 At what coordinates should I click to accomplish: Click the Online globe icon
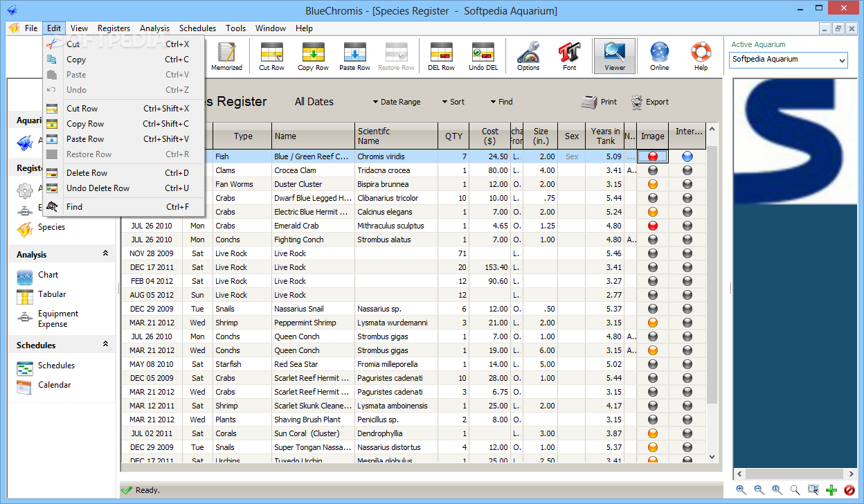(659, 56)
